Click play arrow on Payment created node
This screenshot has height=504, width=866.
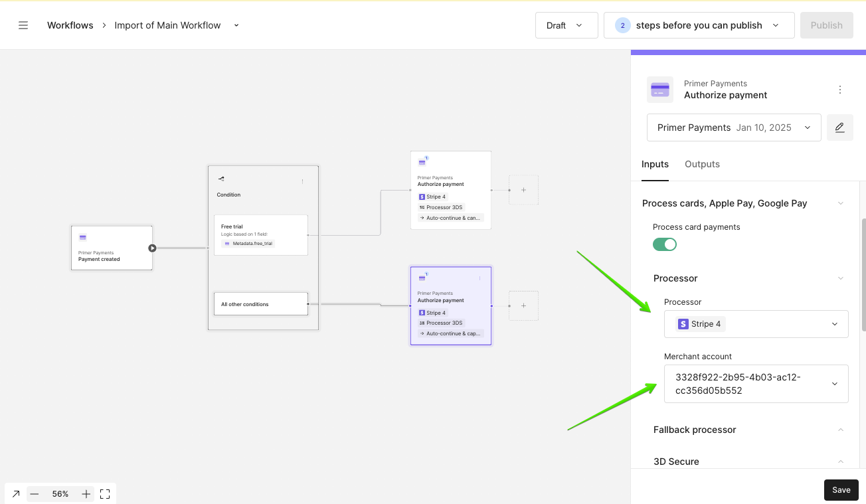[152, 248]
